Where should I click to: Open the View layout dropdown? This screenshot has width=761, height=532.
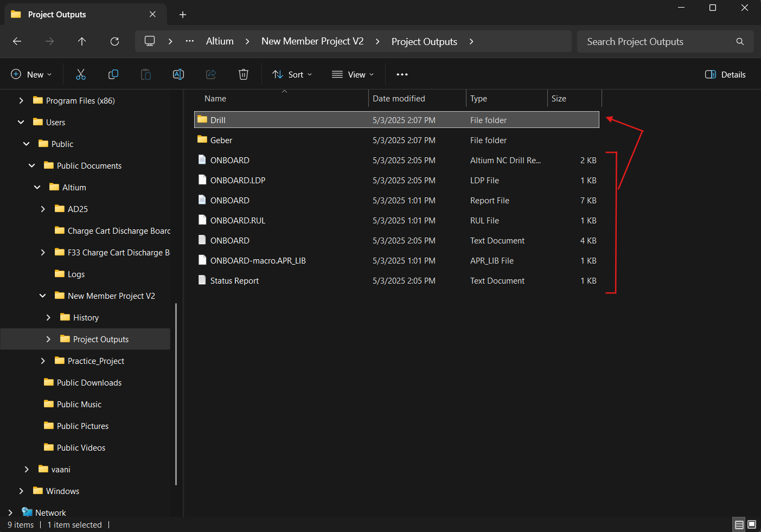pyautogui.click(x=353, y=74)
